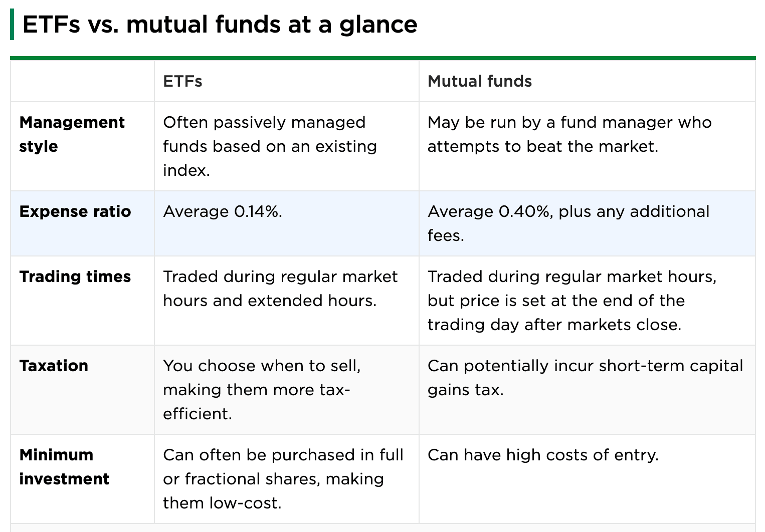The height and width of the screenshot is (532, 765).
Task: Click 'short-term capital gains tax' cell
Action: (585, 378)
